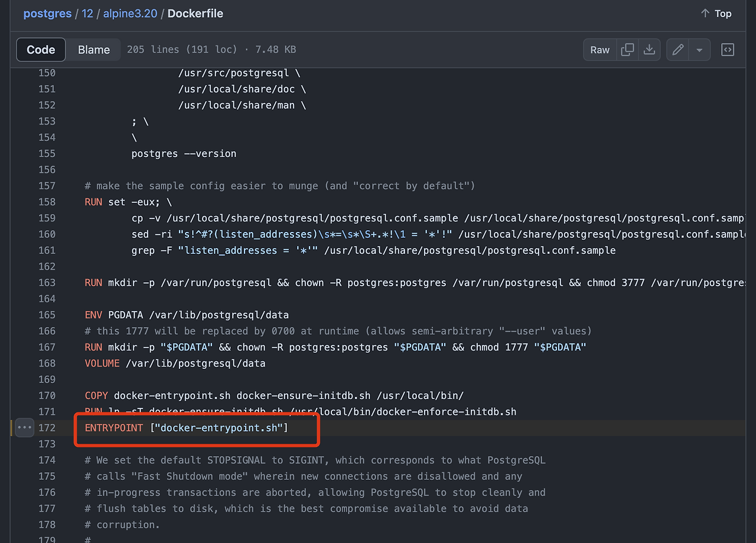Click line number 170 containing COPY
Viewport: 756px width, 543px height.
pyautogui.click(x=47, y=395)
